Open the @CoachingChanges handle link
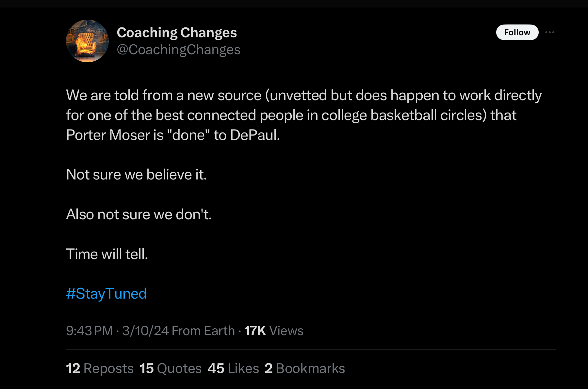Image resolution: width=588 pixels, height=389 pixels. tap(178, 50)
